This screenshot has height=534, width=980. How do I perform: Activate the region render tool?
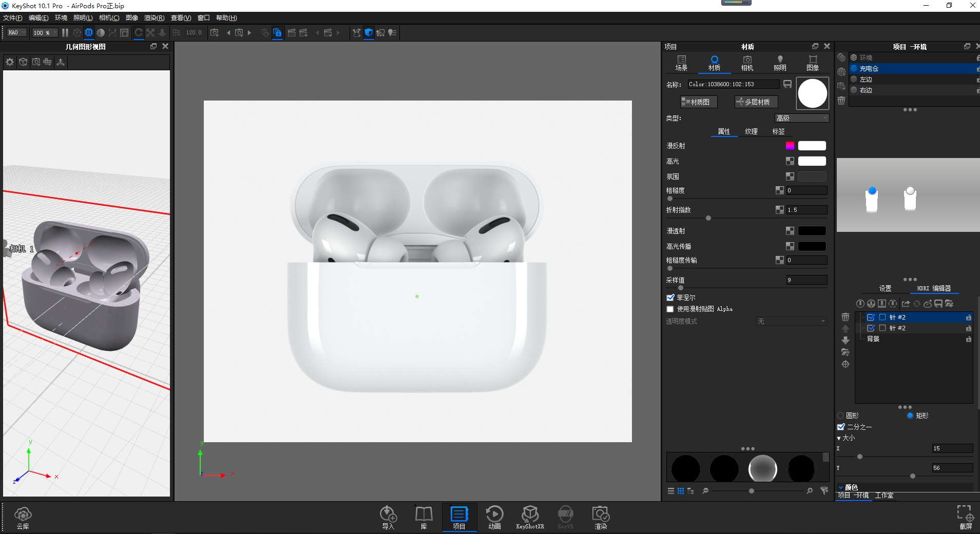point(124,33)
